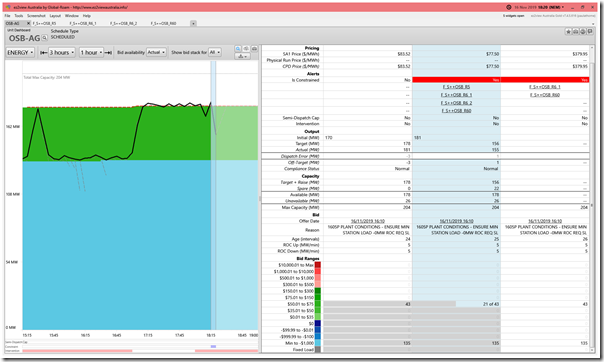Click the data table vertical scrollbar
Viewport: 604px width, 362px height.
[592, 198]
